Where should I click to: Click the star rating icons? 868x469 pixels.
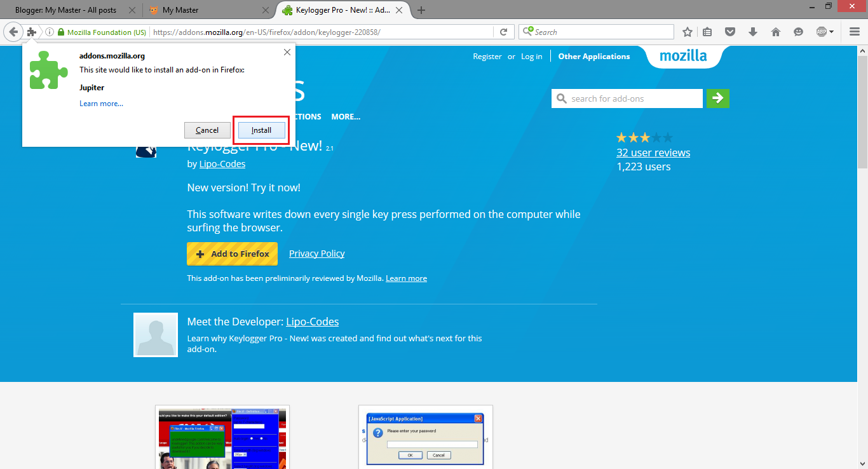tap(644, 137)
